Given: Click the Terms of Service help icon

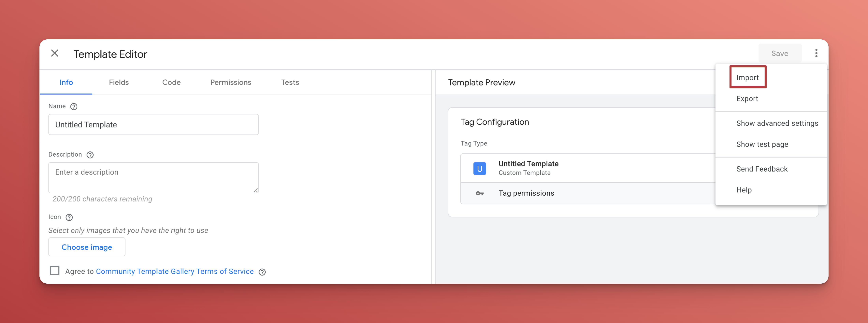Looking at the screenshot, I should (x=262, y=272).
